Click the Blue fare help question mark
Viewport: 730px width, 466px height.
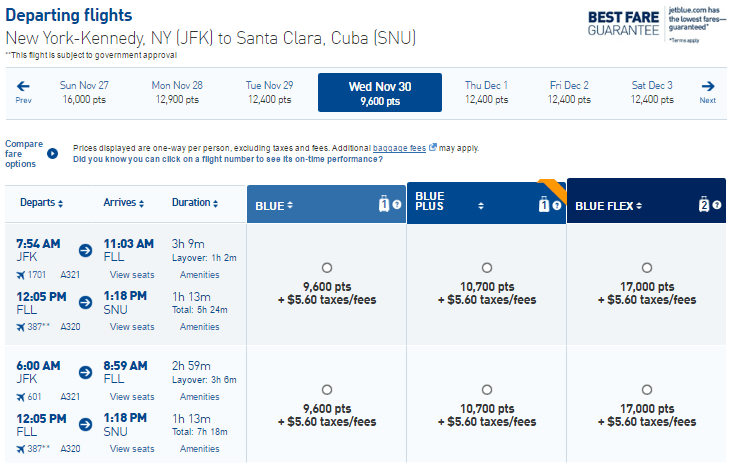click(397, 205)
